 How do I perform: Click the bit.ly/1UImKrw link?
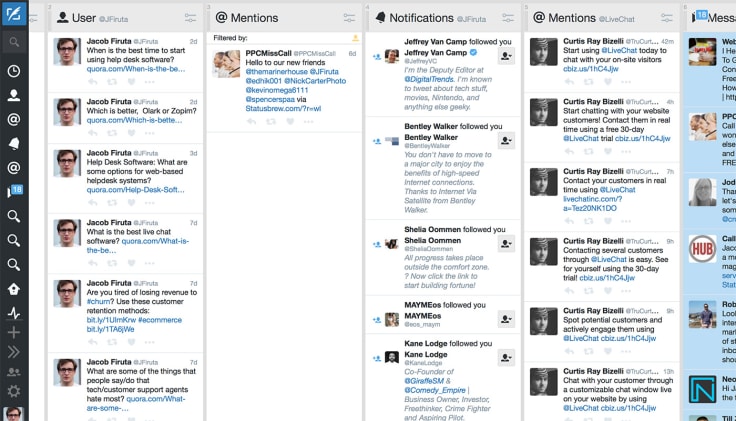coord(111,320)
